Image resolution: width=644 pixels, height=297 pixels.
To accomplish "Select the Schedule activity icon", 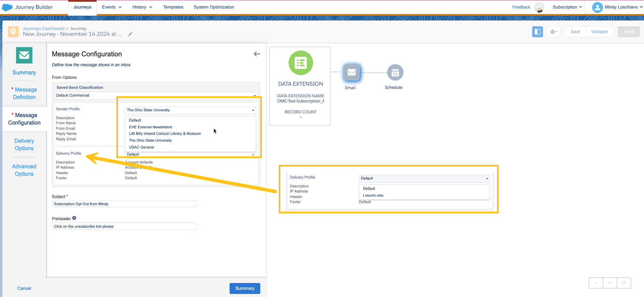I will pyautogui.click(x=395, y=72).
